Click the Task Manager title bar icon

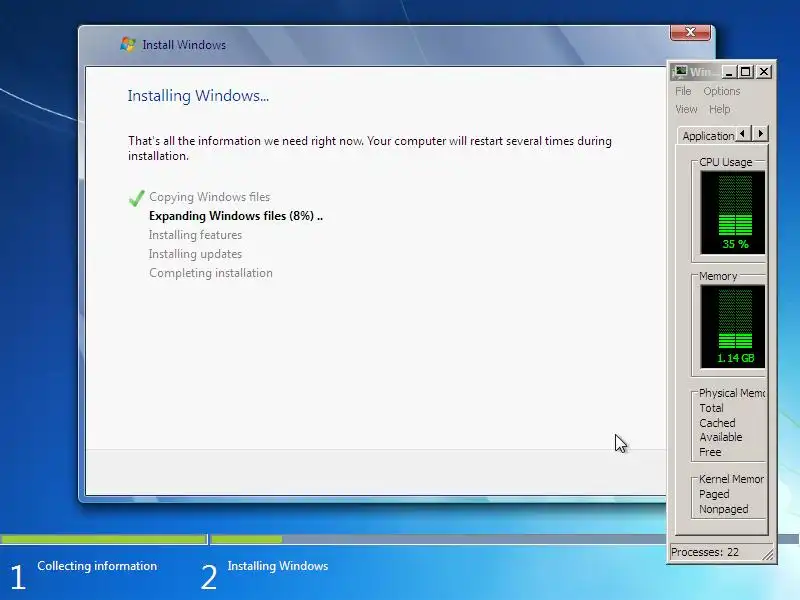click(680, 72)
